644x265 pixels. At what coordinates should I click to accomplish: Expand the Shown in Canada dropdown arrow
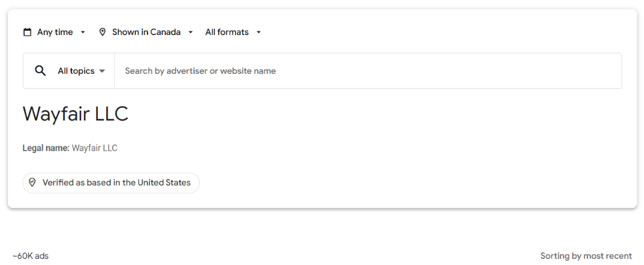(190, 32)
